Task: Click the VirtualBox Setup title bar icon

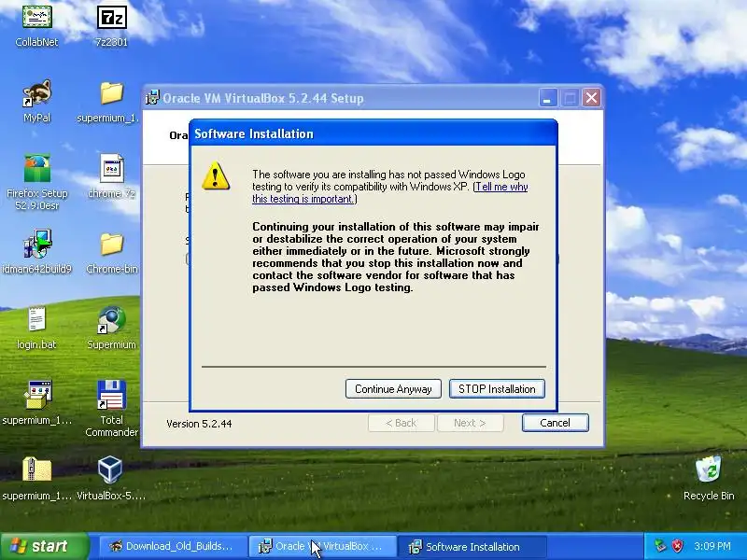Action: 152,98
